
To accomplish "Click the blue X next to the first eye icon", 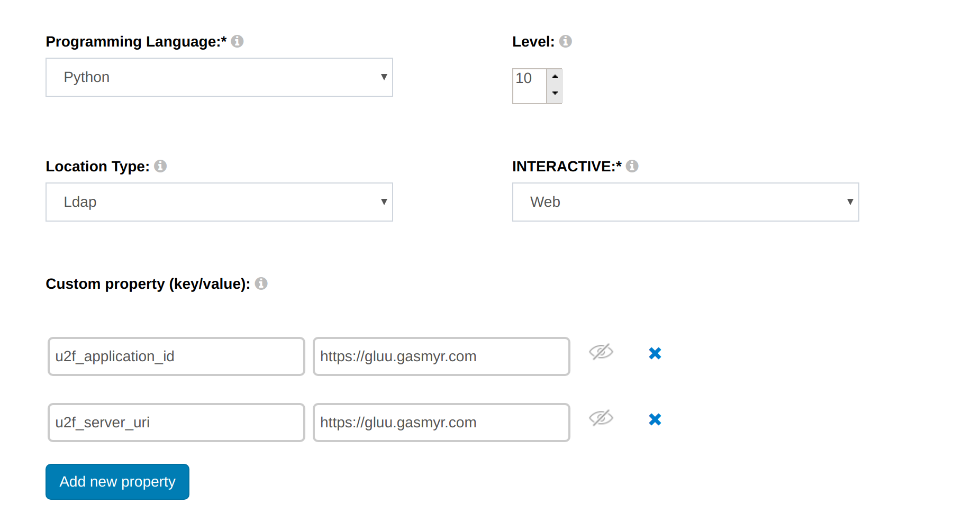I will 655,353.
